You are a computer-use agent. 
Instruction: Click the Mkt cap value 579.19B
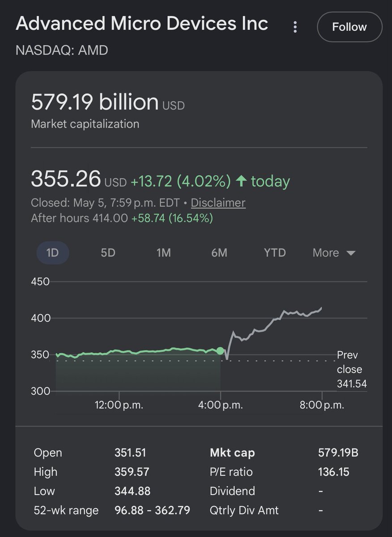(338, 452)
